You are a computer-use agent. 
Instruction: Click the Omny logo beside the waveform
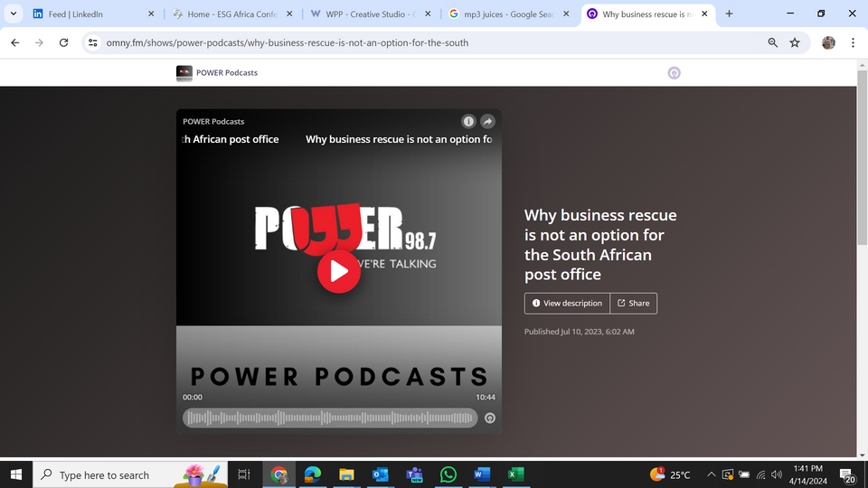pyautogui.click(x=490, y=418)
